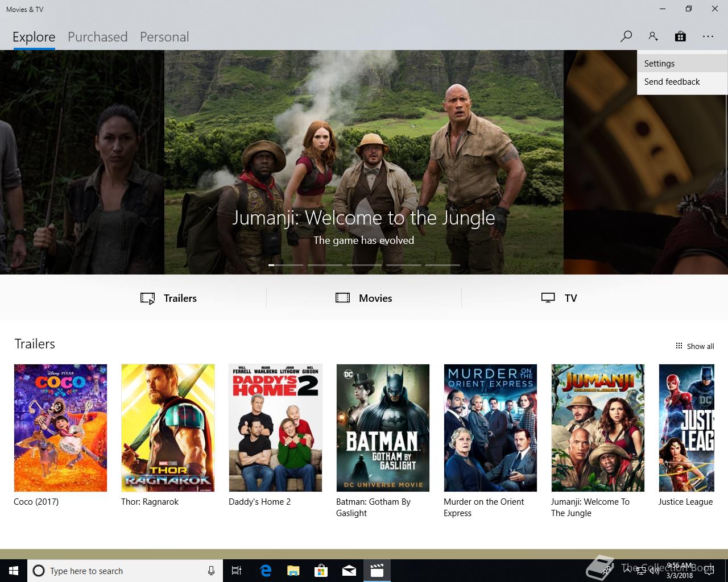Open the search magnifier icon
This screenshot has height=582, width=728.
click(x=626, y=36)
